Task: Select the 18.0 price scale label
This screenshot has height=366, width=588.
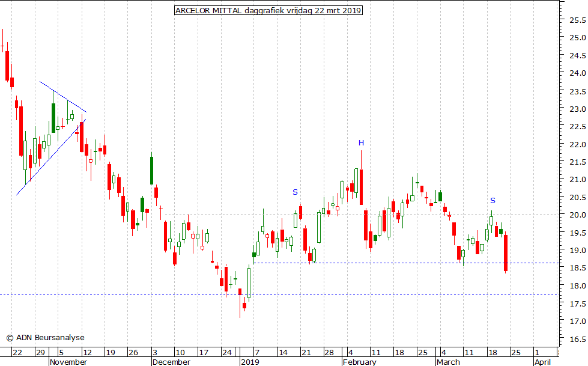Action: (x=578, y=285)
